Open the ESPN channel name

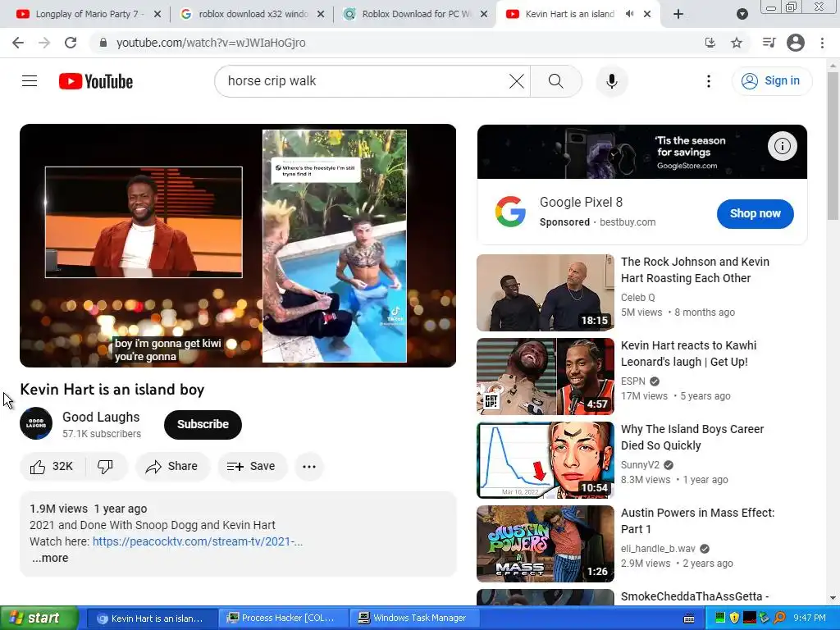click(633, 381)
